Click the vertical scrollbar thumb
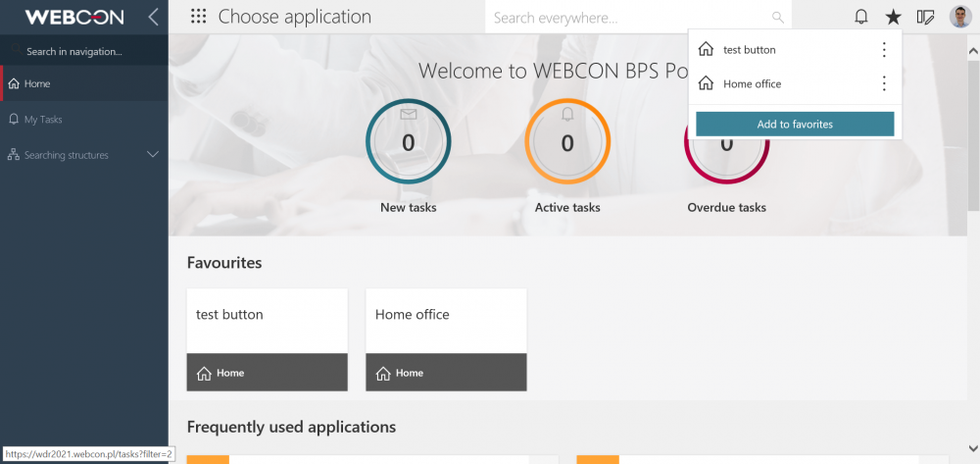 [x=972, y=135]
